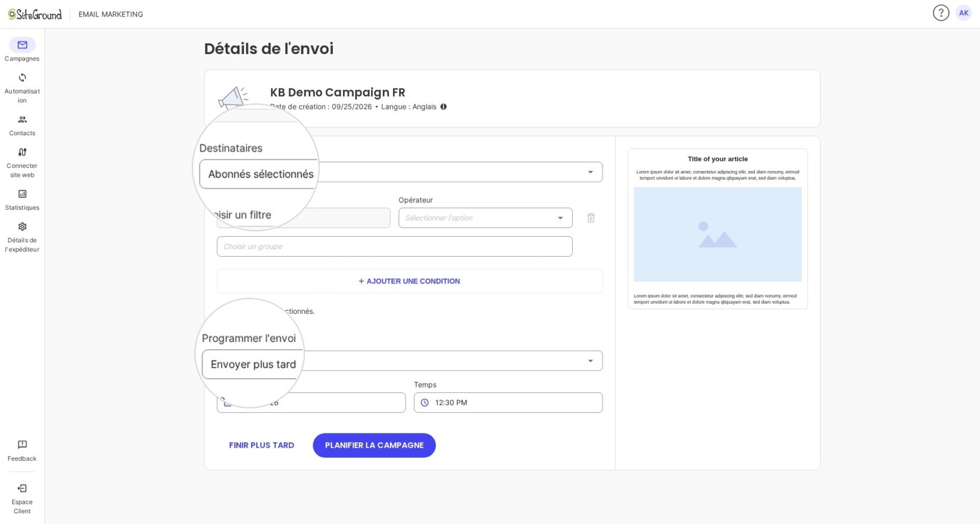Open Connecter site web in the sidebar
This screenshot has width=980, height=524.
pos(22,163)
